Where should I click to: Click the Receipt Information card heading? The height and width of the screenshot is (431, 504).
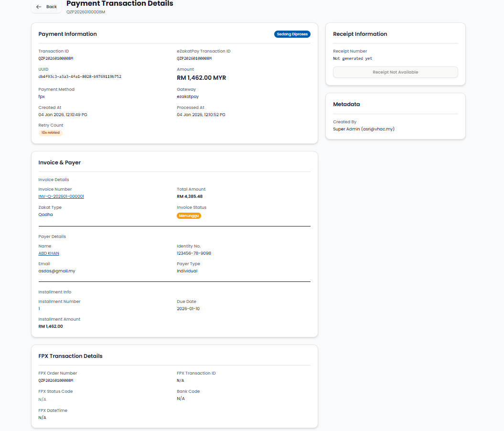[360, 34]
